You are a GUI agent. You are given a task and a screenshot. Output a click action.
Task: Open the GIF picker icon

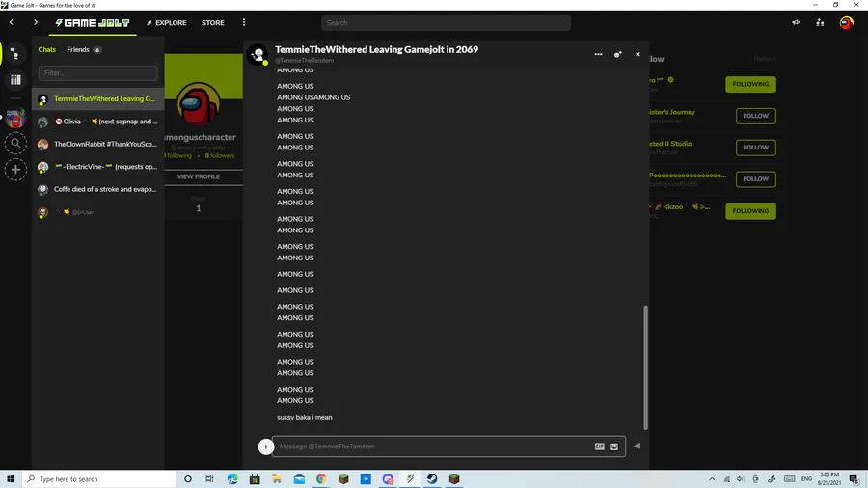pyautogui.click(x=600, y=447)
